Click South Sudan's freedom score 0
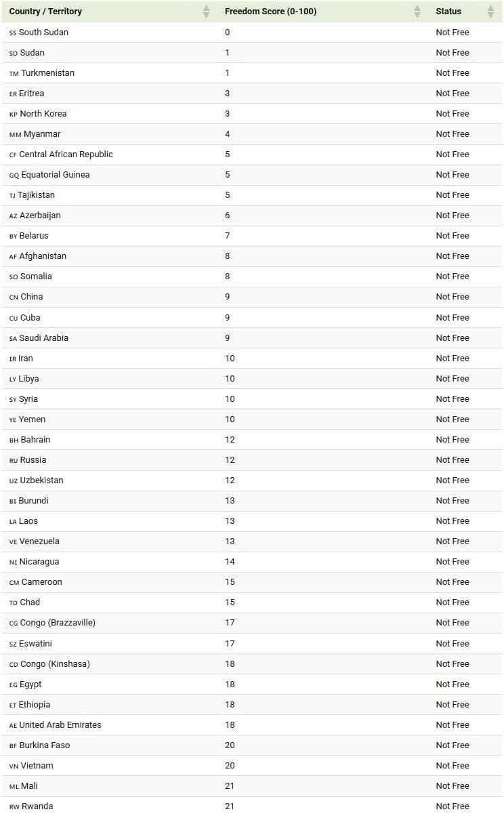This screenshot has width=504, height=820. pos(228,32)
